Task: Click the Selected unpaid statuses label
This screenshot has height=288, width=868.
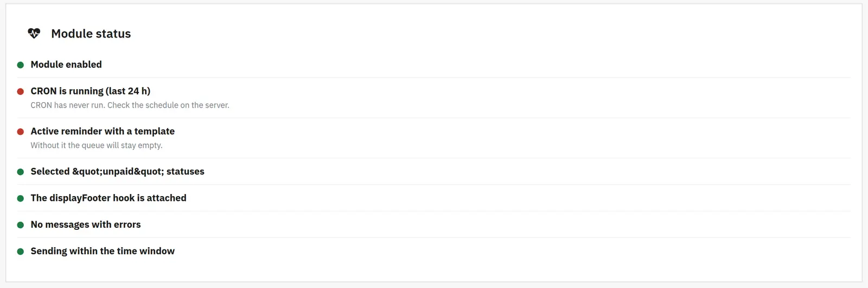Action: coord(118,172)
